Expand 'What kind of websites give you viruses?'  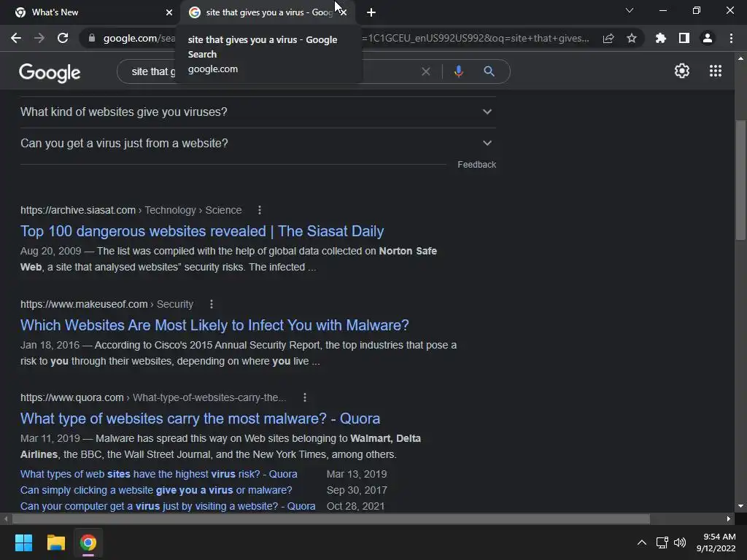258,112
